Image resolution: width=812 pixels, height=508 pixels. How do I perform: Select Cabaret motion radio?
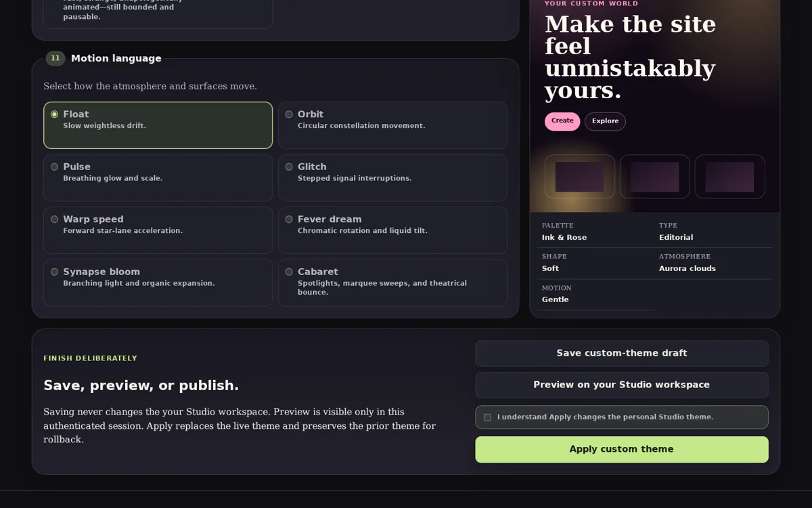pos(289,272)
